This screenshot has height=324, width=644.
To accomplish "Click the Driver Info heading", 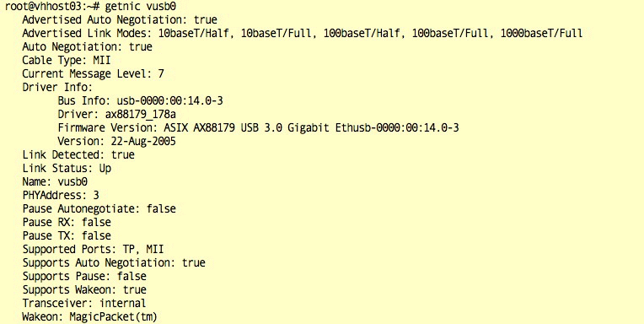I will pos(57,88).
